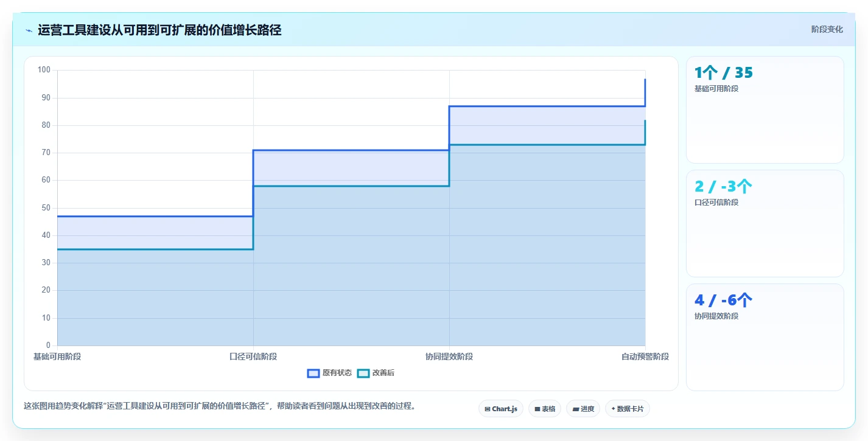Screen dimensions: 868x441
Task: Click the trend icon beside the chart title
Action: click(x=29, y=30)
